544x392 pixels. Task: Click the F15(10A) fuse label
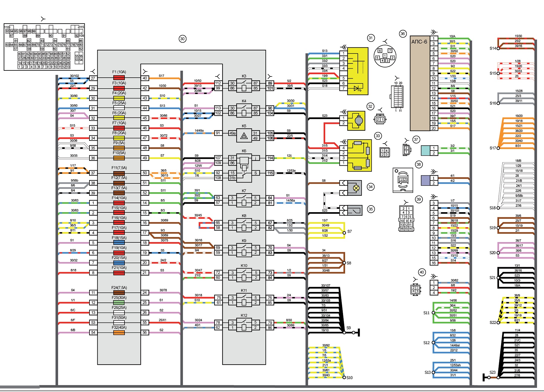pos(119,208)
